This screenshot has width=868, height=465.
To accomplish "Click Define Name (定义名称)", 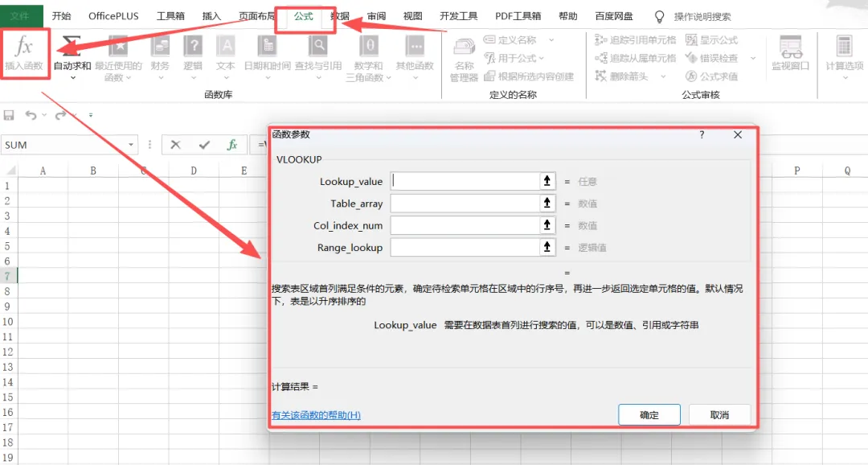I will click(510, 40).
